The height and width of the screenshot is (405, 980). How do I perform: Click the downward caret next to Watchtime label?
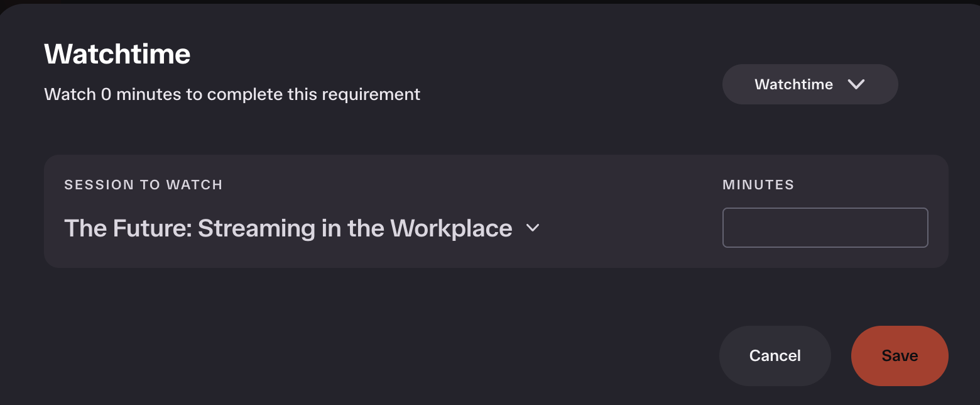pos(856,84)
